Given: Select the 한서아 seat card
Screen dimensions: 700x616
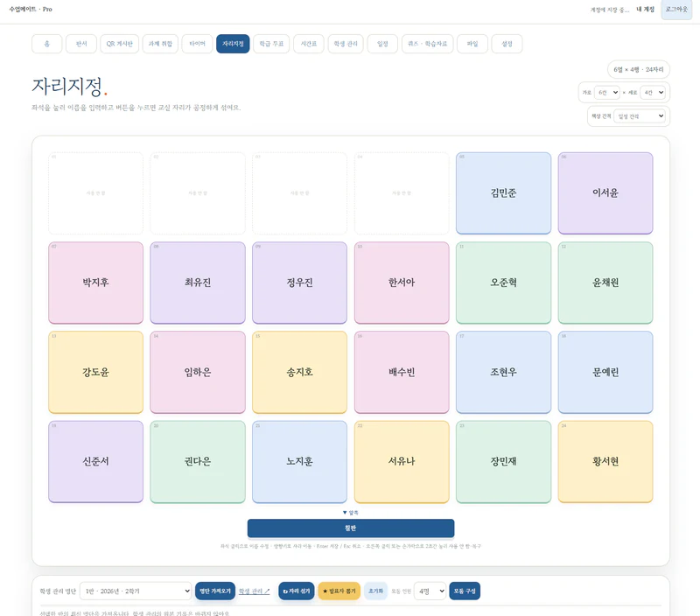Looking at the screenshot, I should [402, 283].
